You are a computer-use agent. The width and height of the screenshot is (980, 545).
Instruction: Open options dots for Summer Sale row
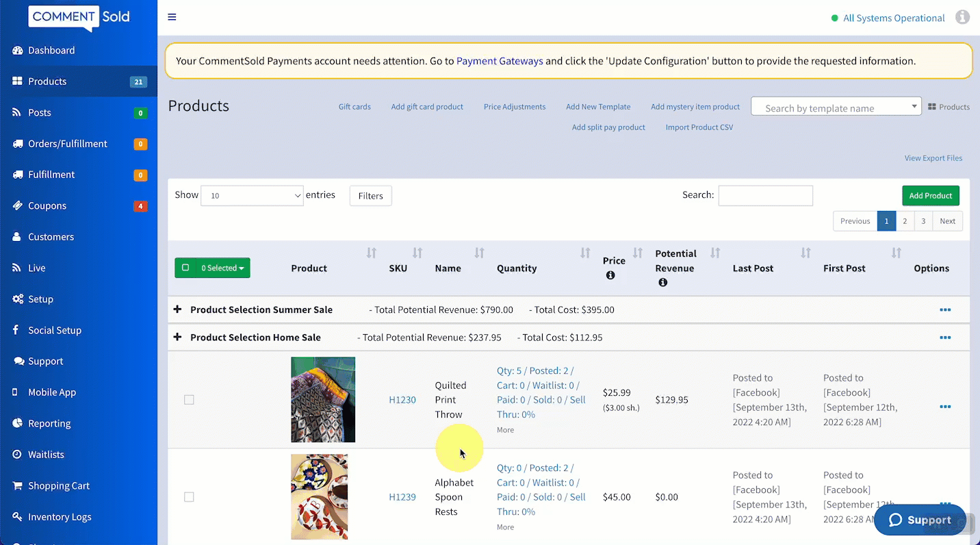click(x=945, y=310)
